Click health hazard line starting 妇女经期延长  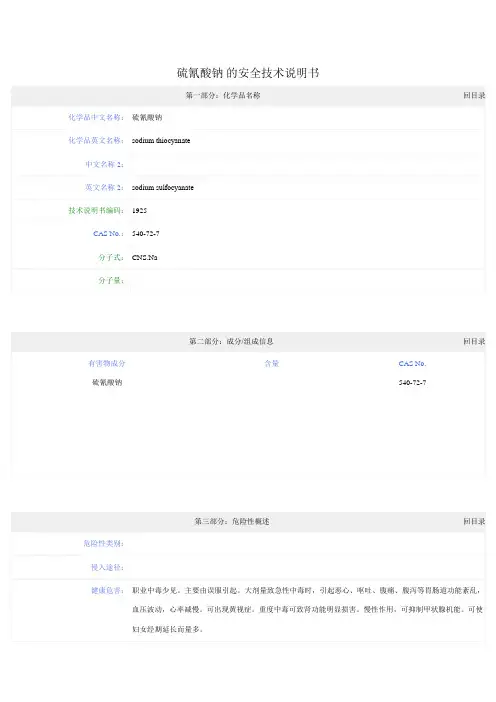point(168,629)
